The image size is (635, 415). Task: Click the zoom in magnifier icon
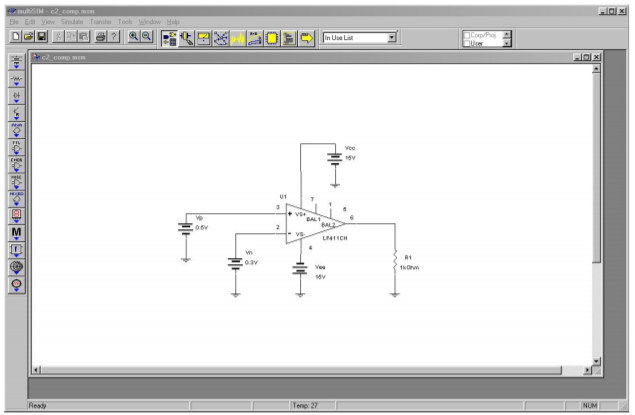pyautogui.click(x=133, y=37)
